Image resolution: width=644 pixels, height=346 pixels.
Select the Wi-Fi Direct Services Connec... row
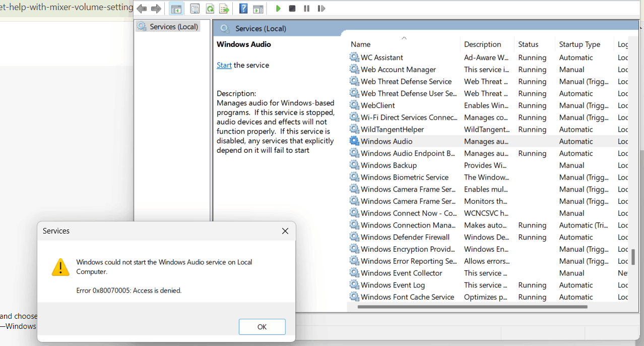tap(488, 117)
